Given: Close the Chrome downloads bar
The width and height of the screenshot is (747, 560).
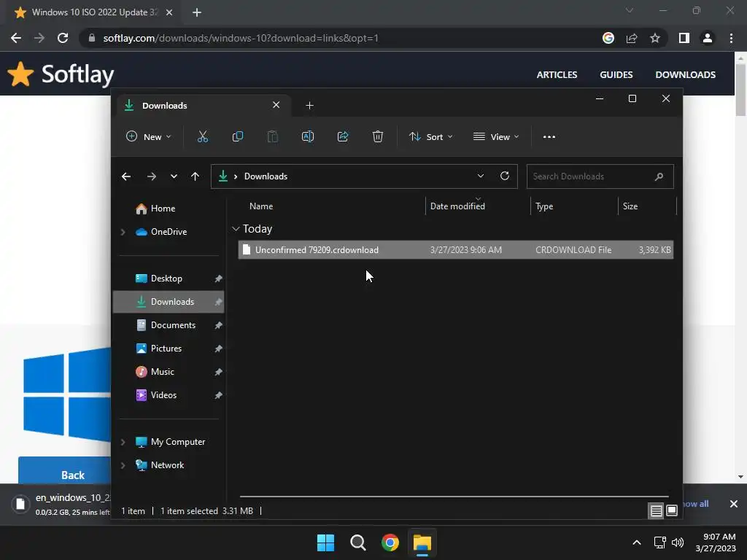Looking at the screenshot, I should coord(734,504).
